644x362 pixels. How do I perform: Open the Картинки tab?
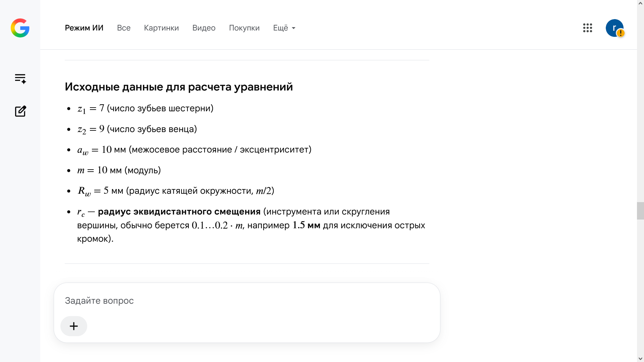161,28
